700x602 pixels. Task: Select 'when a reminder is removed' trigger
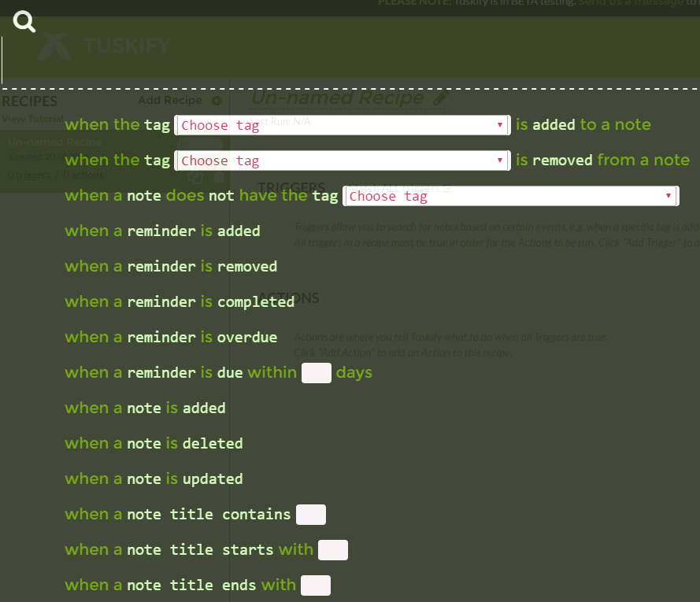(x=171, y=267)
